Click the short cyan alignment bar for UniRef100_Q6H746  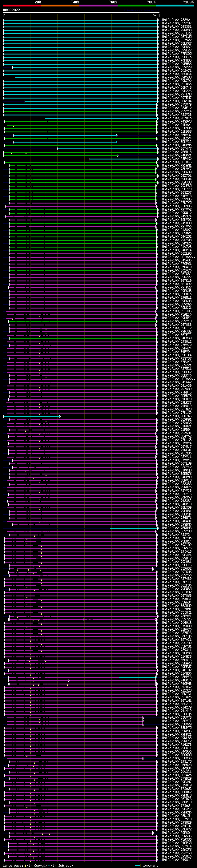click(x=32, y=417)
